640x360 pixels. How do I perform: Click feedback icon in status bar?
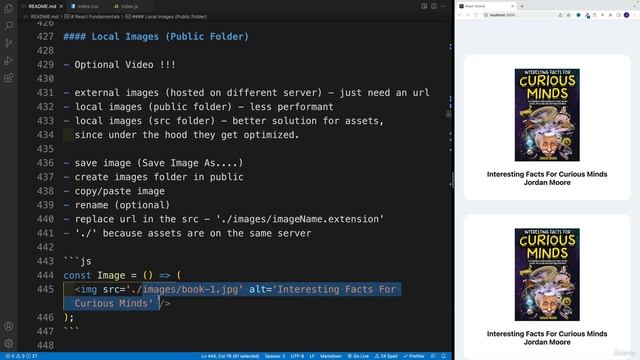(x=433, y=356)
